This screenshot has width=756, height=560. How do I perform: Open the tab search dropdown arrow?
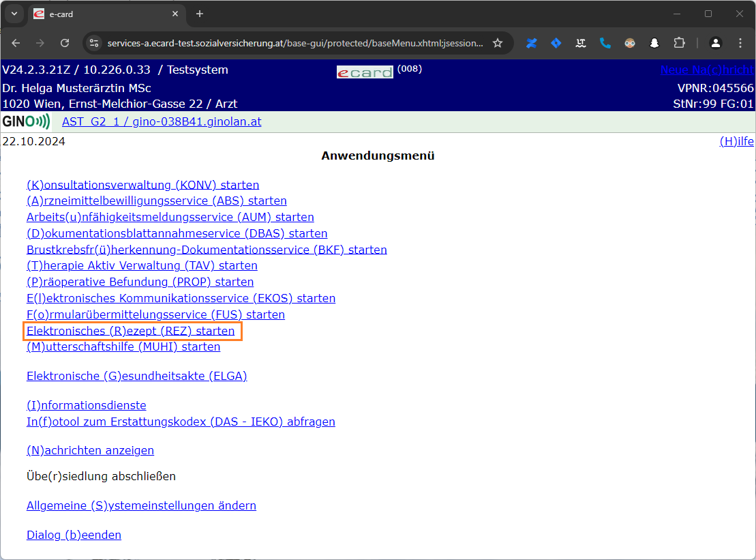pyautogui.click(x=14, y=14)
